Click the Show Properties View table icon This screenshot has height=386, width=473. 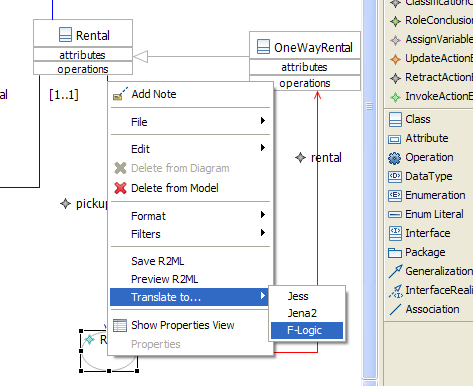click(120, 325)
